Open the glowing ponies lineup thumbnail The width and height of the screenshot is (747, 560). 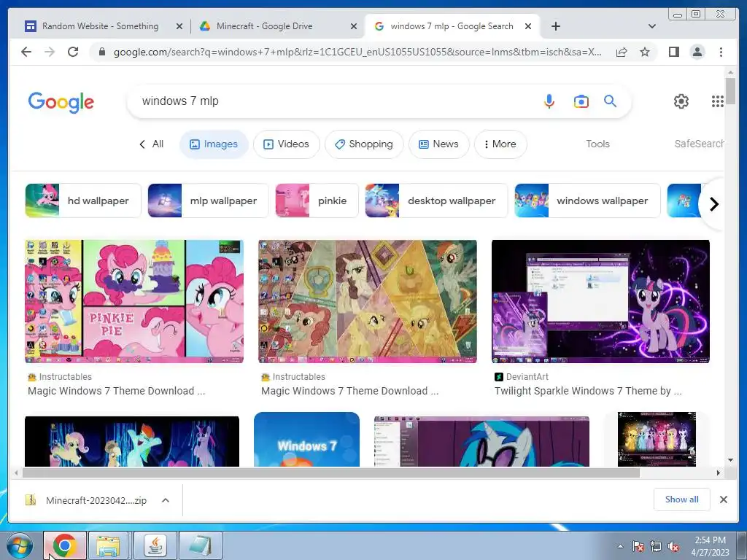(657, 440)
